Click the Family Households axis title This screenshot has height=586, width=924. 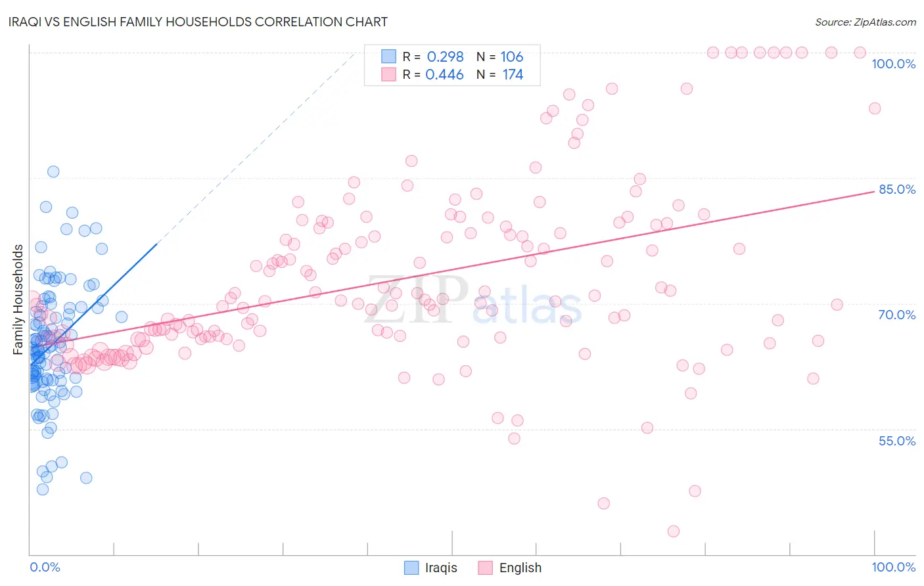point(18,300)
